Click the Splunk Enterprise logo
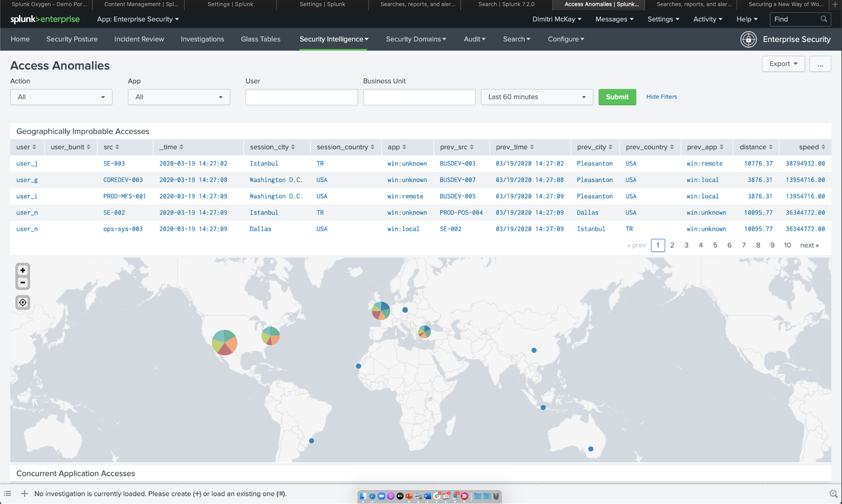 coord(45,19)
